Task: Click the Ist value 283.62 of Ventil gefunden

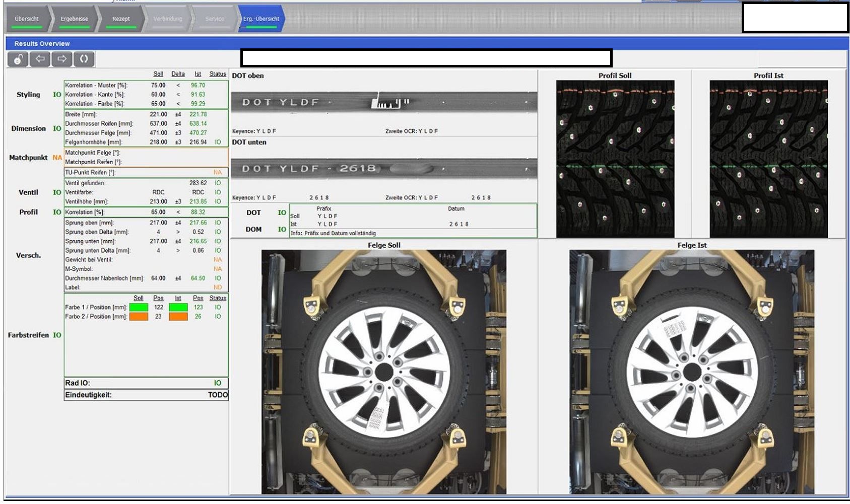Action: coord(198,183)
